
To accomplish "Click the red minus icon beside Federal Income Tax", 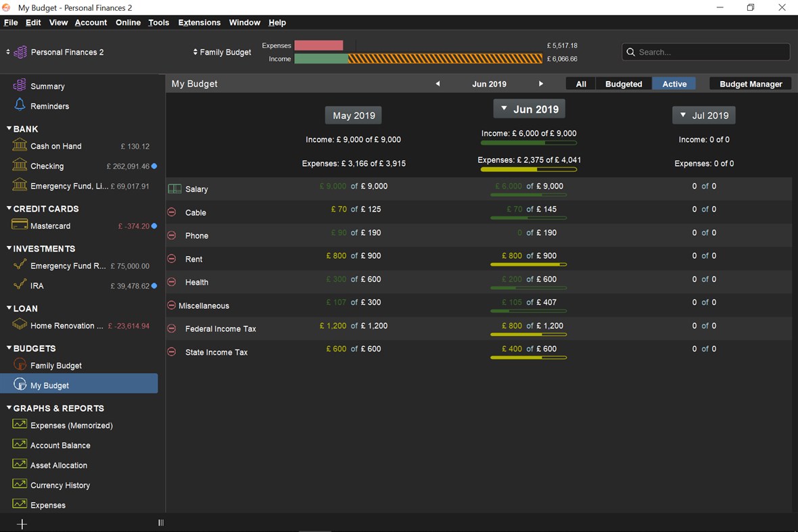I will (x=172, y=329).
